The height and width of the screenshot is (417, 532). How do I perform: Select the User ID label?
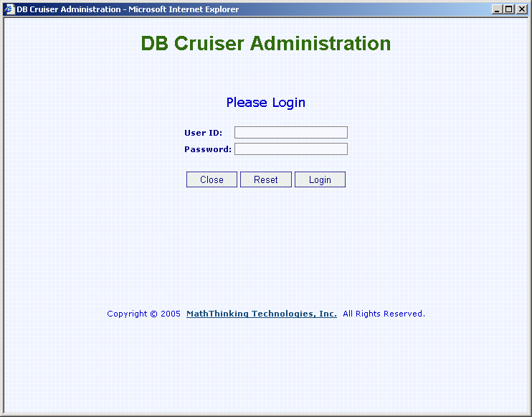[x=203, y=133]
